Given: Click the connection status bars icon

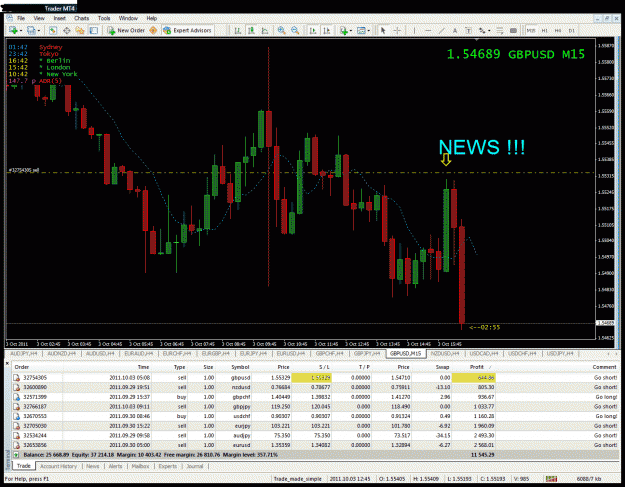Looking at the screenshot, I should pyautogui.click(x=551, y=479).
